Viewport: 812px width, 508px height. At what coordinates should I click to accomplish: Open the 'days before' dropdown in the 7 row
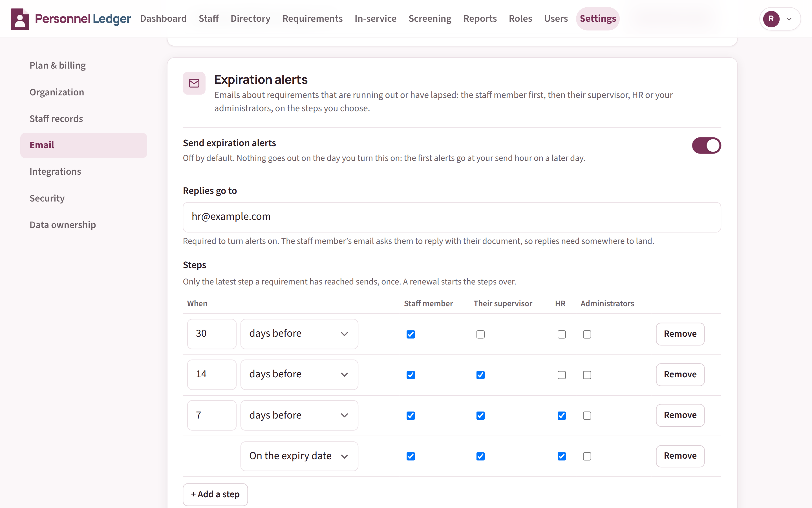tap(299, 415)
